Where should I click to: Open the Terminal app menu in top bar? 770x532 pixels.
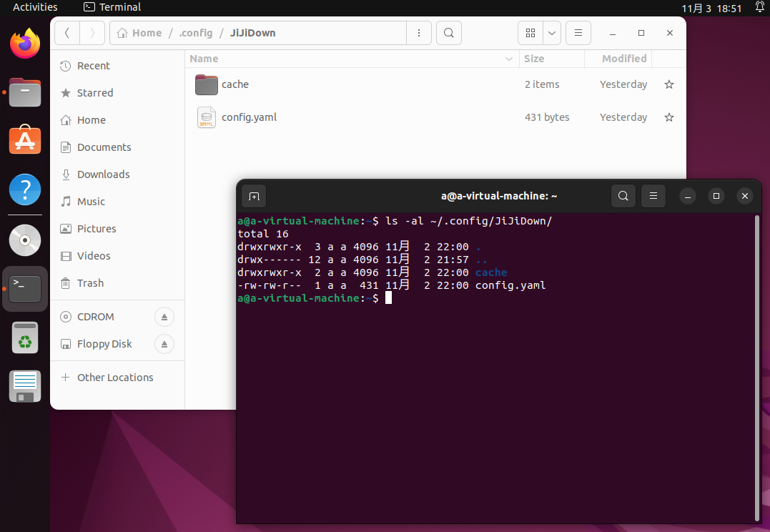(112, 7)
